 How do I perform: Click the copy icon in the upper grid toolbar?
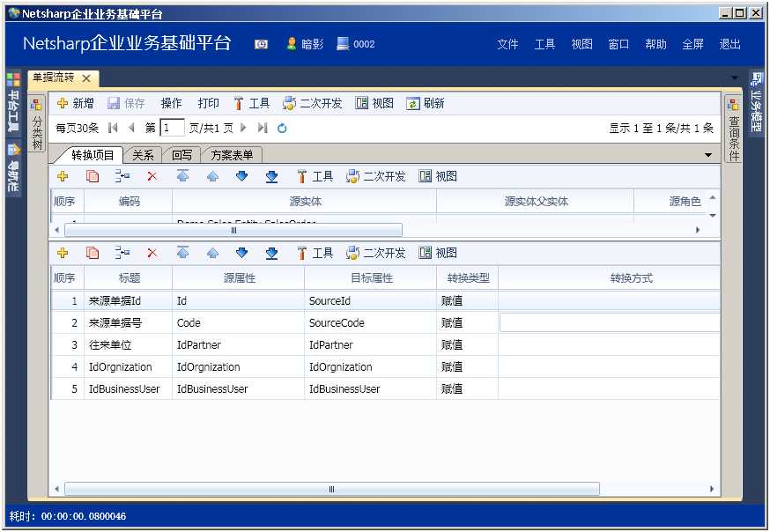click(93, 176)
